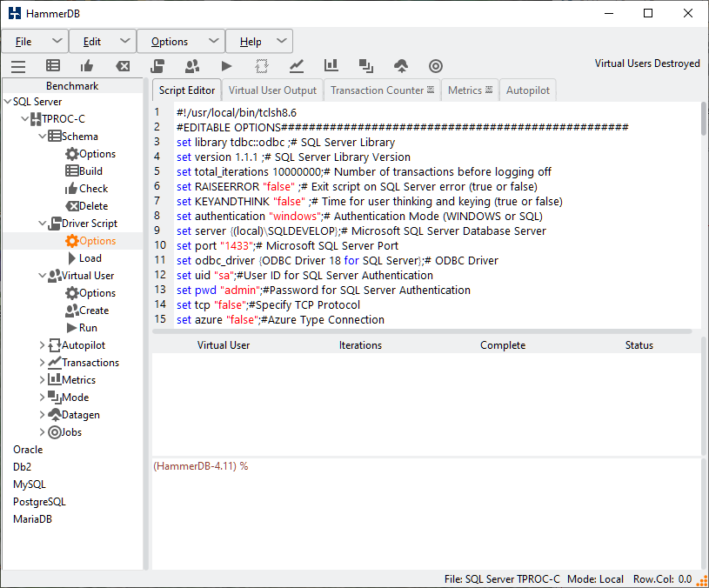This screenshot has height=588, width=709.
Task: Click the hamburger menu toolbar icon
Action: [x=18, y=66]
